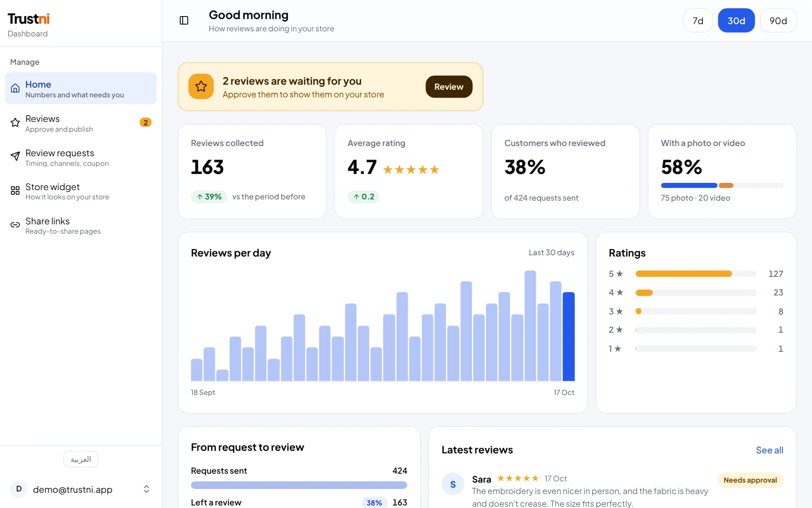Viewport: 812px width, 508px height.
Task: Select the 7d time range
Action: pyautogui.click(x=698, y=20)
